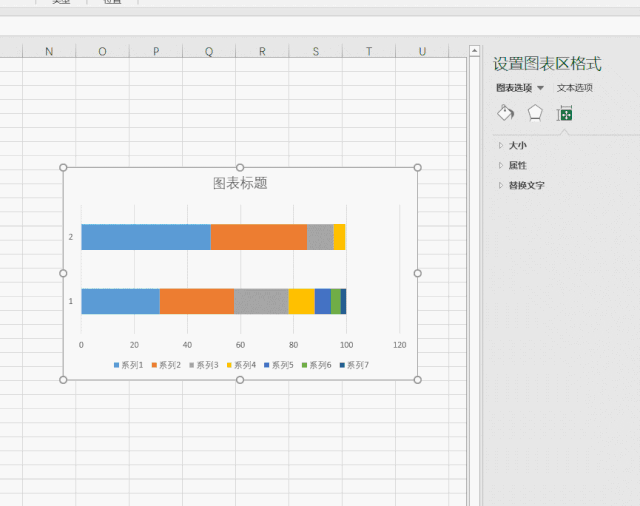The height and width of the screenshot is (506, 640).
Task: Select the 系列7 legend entry
Action: [x=354, y=365]
